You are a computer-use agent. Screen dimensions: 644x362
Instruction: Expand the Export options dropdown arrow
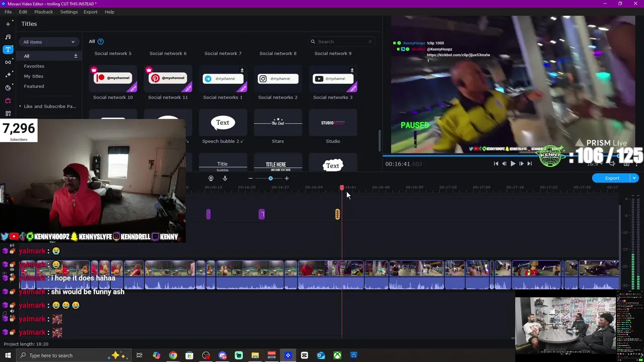pos(634,178)
